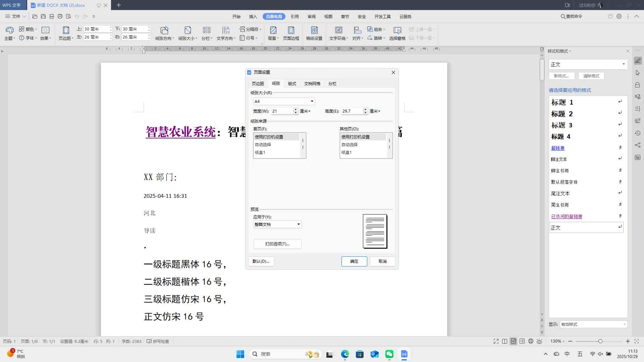644x362 pixels.
Task: Select 纸盒1 in other pages list
Action: pos(363,152)
